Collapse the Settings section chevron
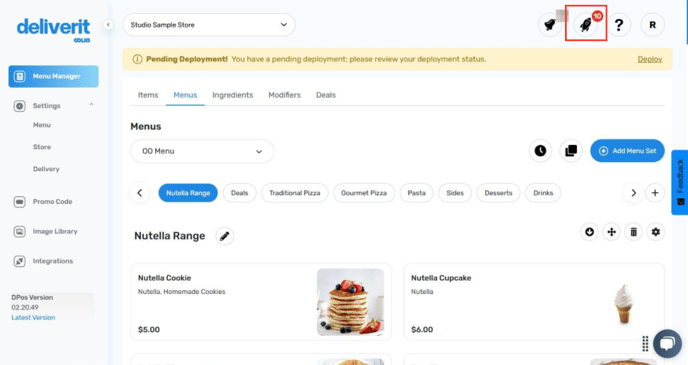This screenshot has height=365, width=688. [x=91, y=104]
